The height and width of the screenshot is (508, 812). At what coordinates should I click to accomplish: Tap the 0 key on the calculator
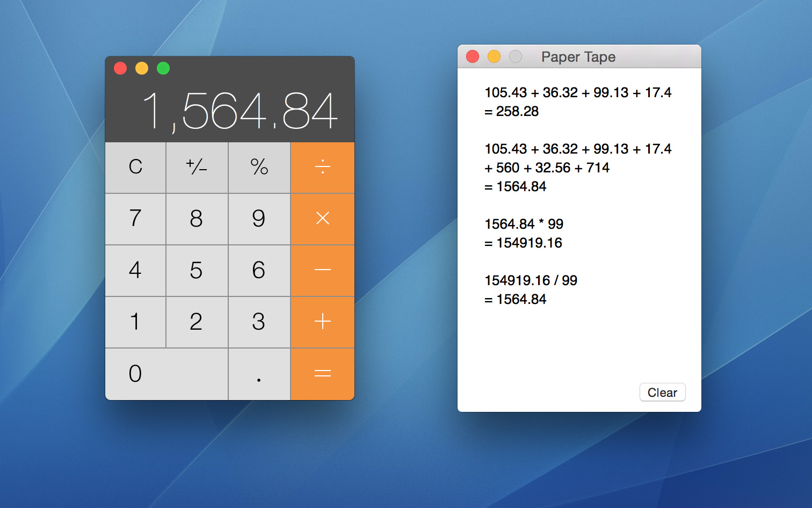click(166, 374)
